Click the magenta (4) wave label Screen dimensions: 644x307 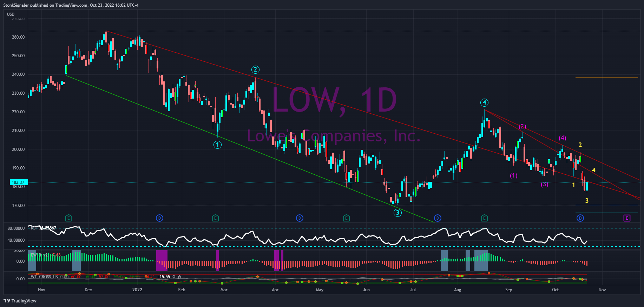[x=563, y=138]
